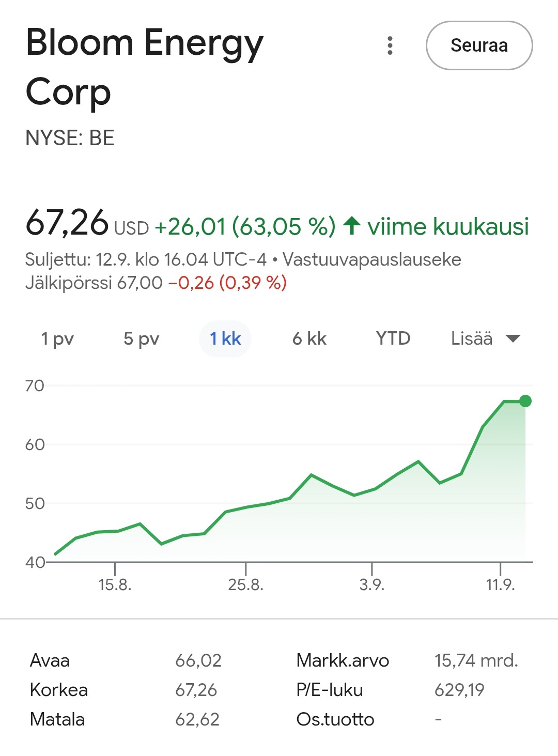Click the green endpoint dot on chart
Image resolution: width=558 pixels, height=756 pixels.
click(525, 401)
